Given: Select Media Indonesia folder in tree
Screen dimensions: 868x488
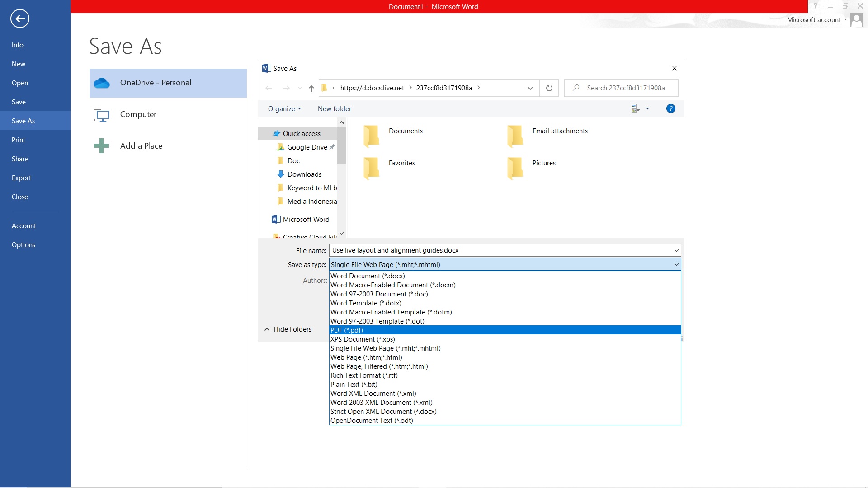Looking at the screenshot, I should point(307,202).
